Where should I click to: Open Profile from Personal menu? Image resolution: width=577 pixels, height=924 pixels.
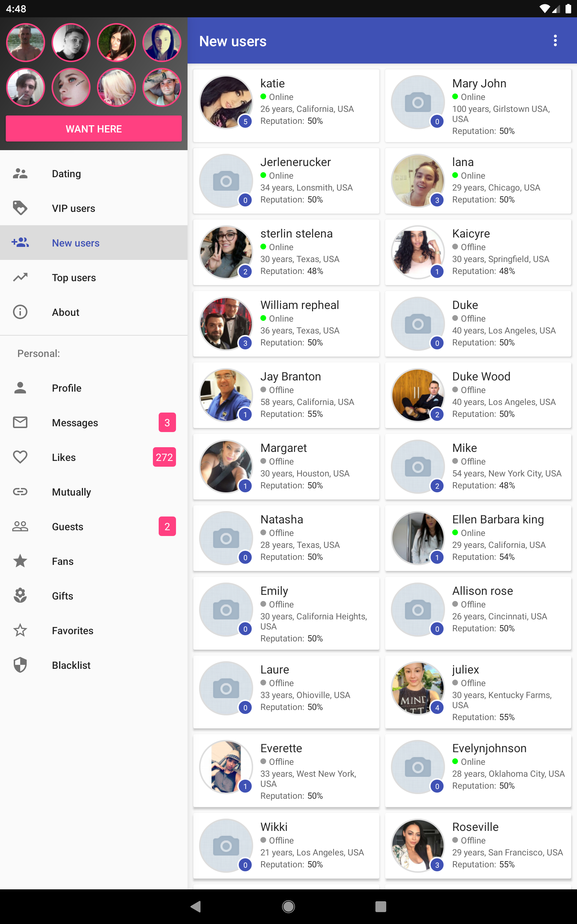click(66, 388)
